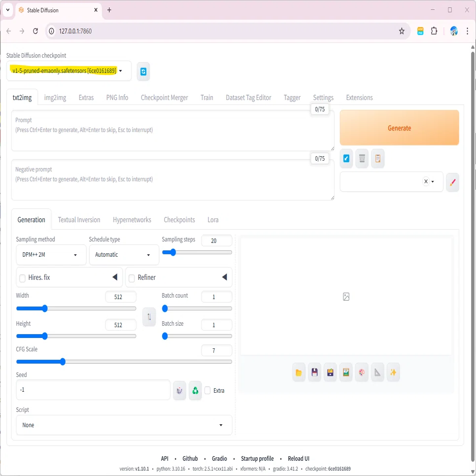Refresh the checkpoint list icon
The width and height of the screenshot is (476, 476).
point(143,71)
